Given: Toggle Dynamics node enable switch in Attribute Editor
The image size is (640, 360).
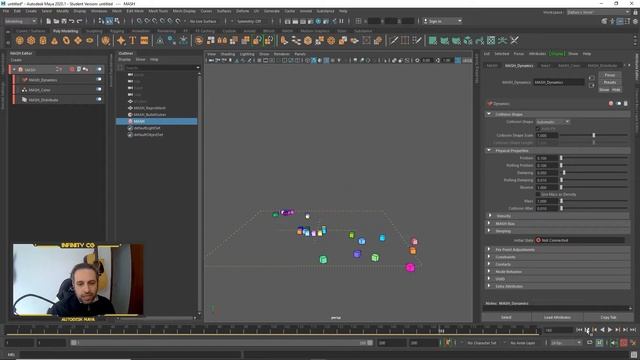Looking at the screenshot, I should [618, 104].
